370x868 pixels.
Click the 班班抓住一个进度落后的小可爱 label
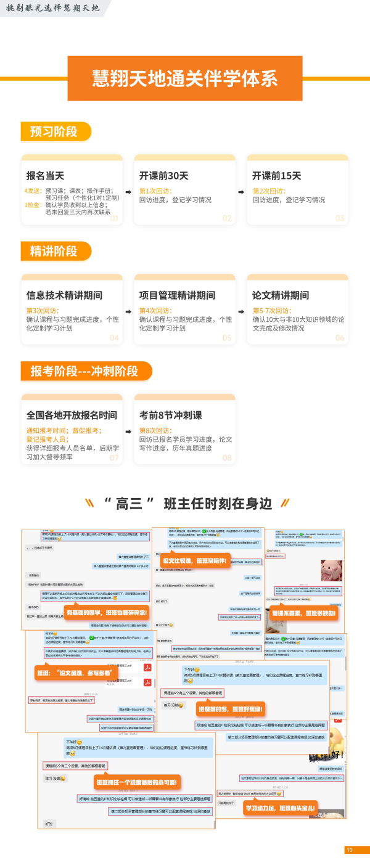coord(137,783)
